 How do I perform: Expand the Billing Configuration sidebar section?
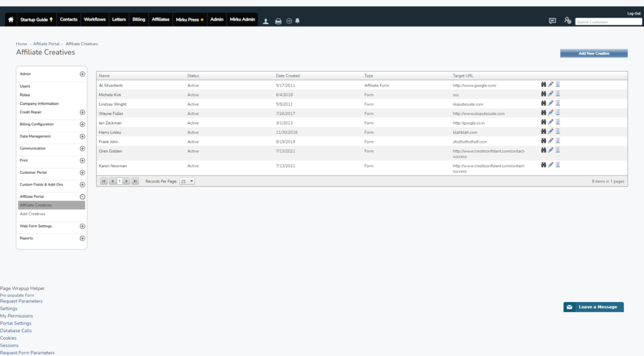click(82, 125)
